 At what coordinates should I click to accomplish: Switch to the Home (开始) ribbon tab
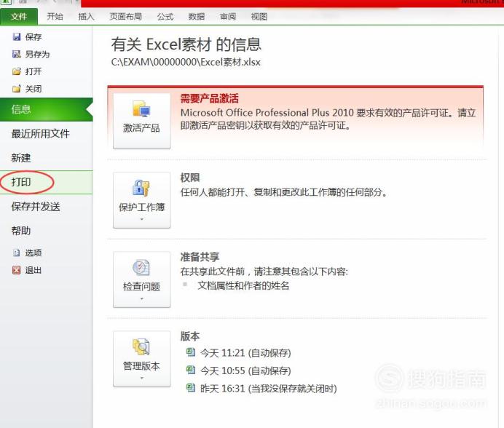[x=55, y=17]
